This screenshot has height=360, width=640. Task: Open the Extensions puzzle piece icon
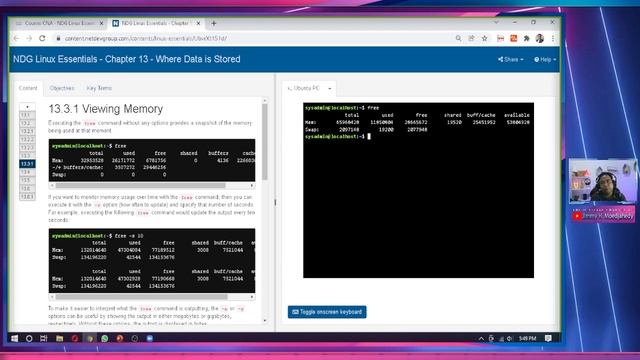(527, 38)
